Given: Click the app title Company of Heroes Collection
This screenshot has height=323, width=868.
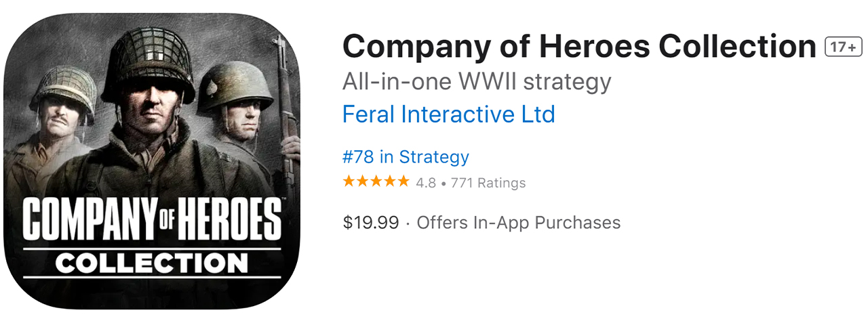Looking at the screenshot, I should (x=579, y=47).
